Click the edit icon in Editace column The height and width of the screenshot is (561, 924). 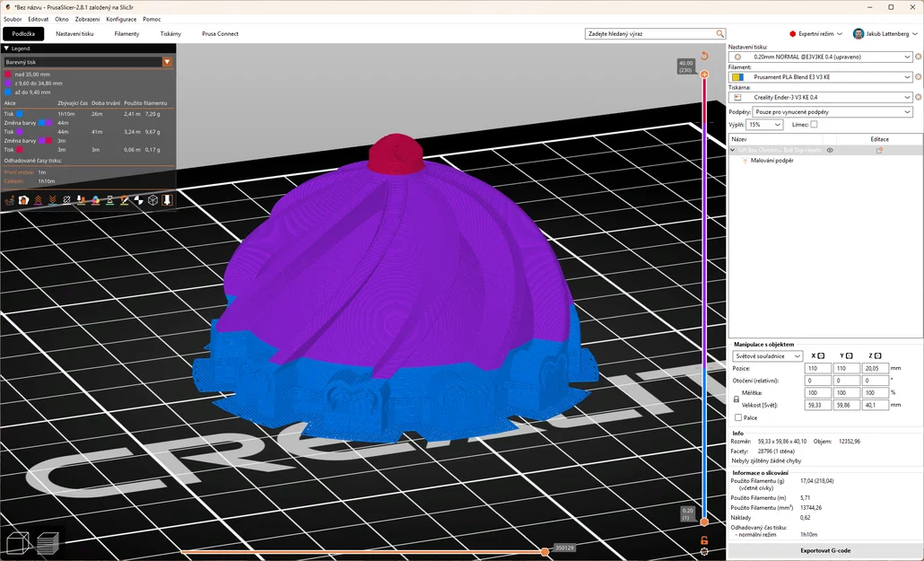pyautogui.click(x=879, y=151)
